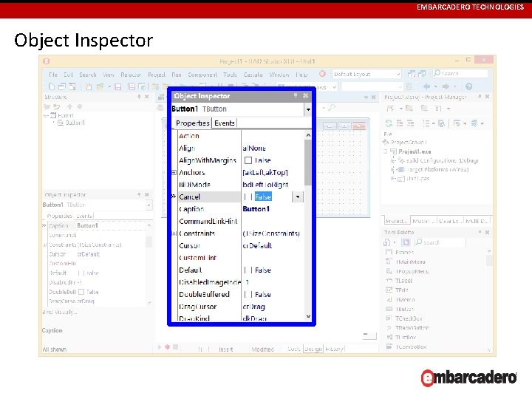Pin the Project Manager panel
532x399 pixels.
[x=480, y=97]
